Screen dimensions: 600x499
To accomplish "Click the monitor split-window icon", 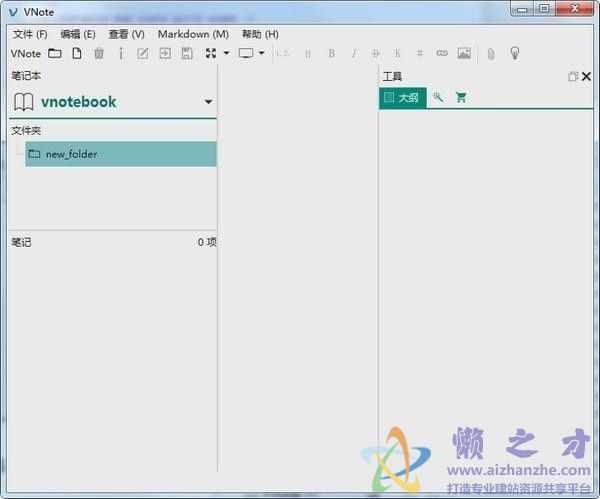I will point(246,53).
